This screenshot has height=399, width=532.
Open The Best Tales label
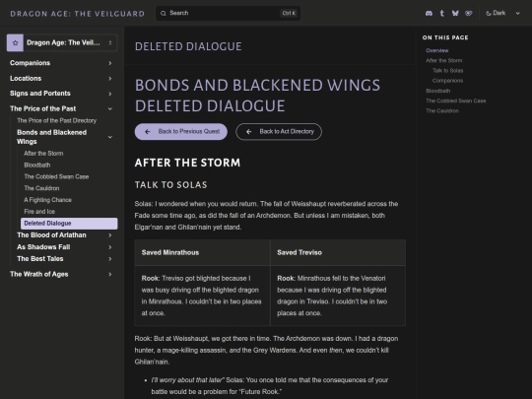tap(40, 259)
